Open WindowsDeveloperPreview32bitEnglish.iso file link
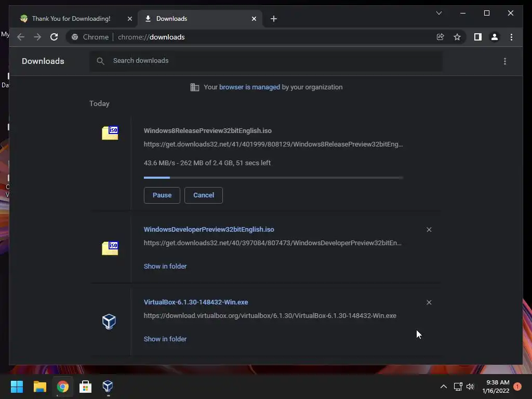This screenshot has width=532, height=399. click(209, 229)
